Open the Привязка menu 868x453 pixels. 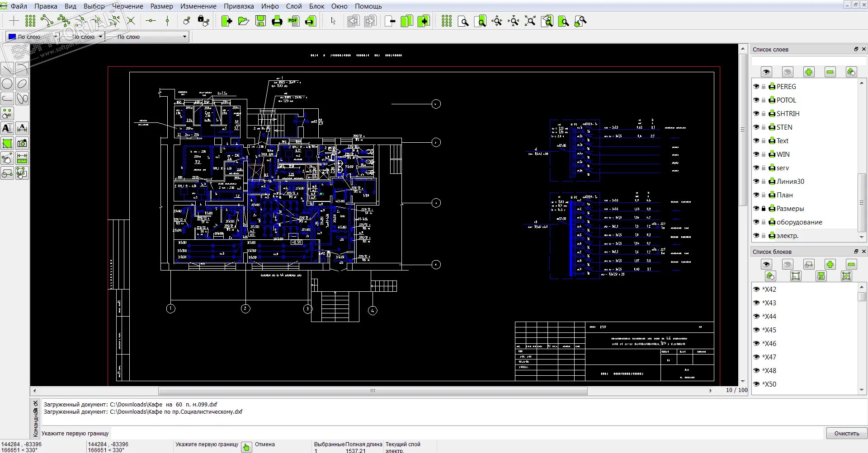click(x=239, y=6)
